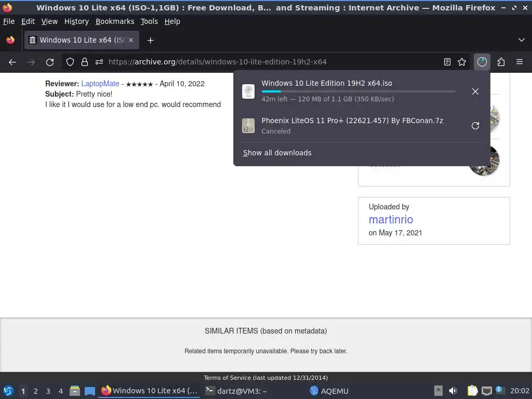Viewport: 532px width, 399px height.
Task: Cancel the Windows 10 Lite ISO download
Action: point(475,91)
